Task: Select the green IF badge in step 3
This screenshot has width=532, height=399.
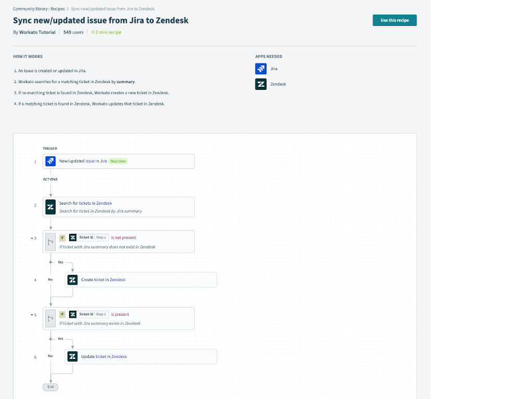Action: click(62, 237)
